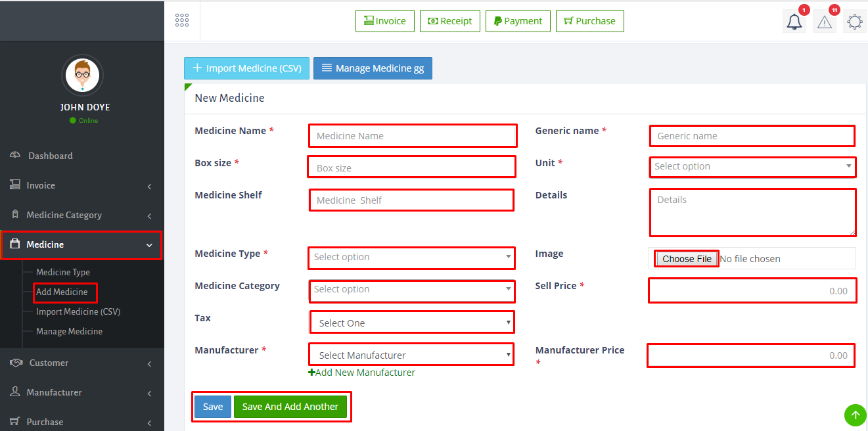
Task: Select Manage Medicine in the sidebar
Action: (69, 331)
